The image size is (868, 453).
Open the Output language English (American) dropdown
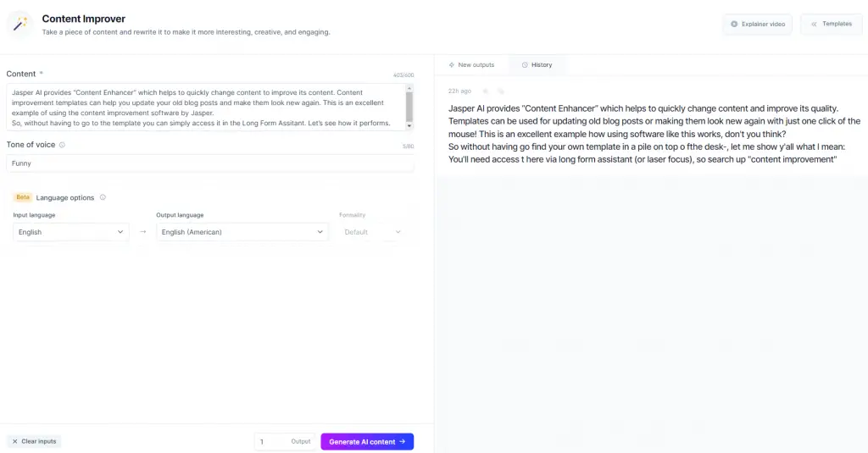pos(242,232)
